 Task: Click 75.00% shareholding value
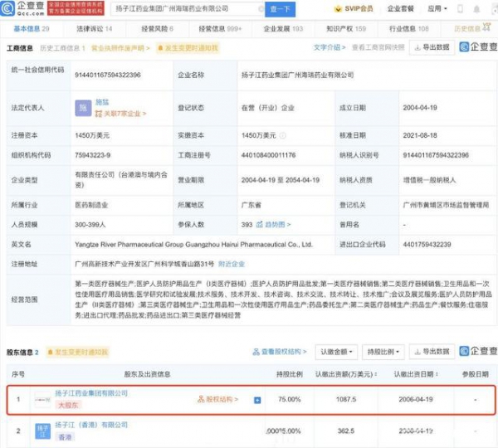tap(290, 399)
